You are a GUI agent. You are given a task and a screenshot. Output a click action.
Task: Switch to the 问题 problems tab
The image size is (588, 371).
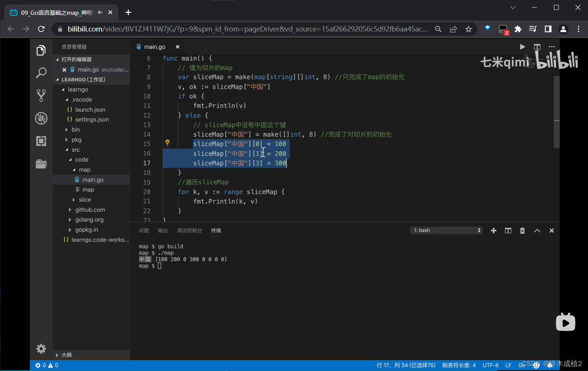[144, 231]
